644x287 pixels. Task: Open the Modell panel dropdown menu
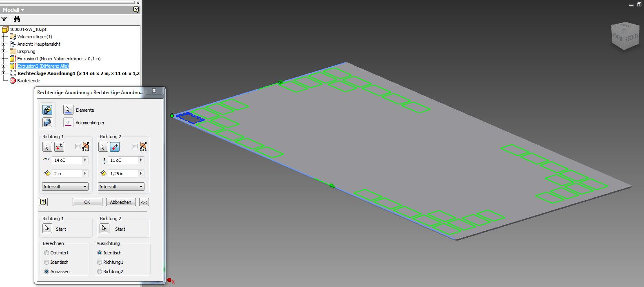pos(13,10)
